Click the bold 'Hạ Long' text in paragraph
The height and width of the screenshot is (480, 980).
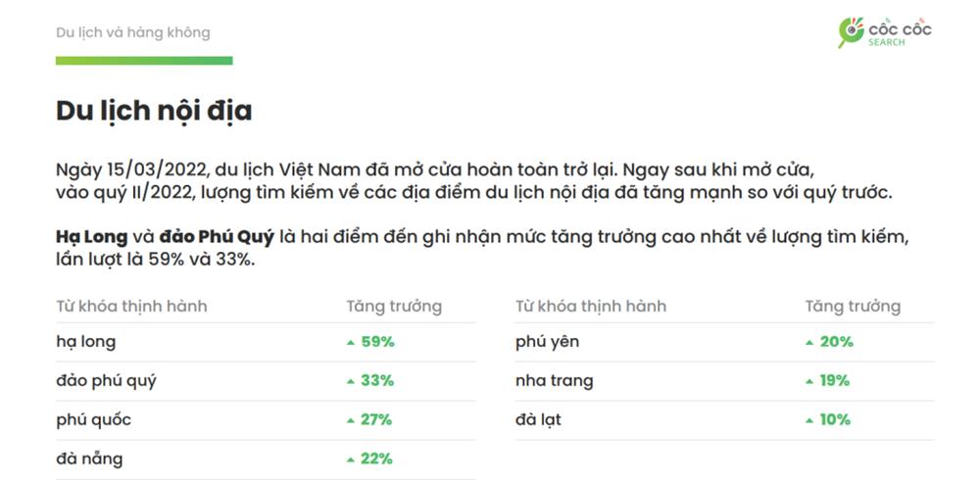[x=92, y=237]
